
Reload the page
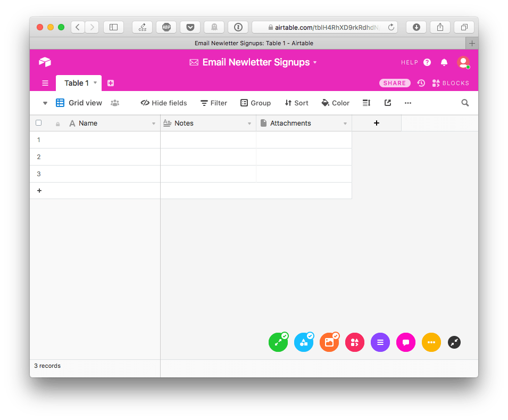(391, 27)
